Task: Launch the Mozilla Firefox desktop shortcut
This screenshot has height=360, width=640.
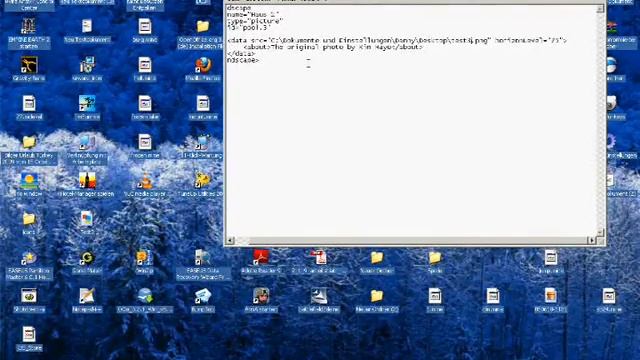Action: 203,65
